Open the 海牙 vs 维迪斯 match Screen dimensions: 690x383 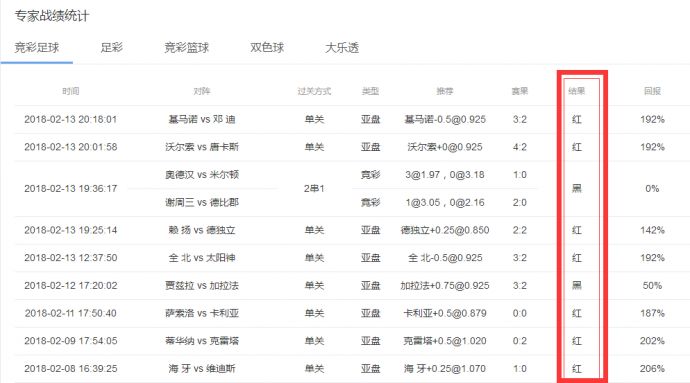(202, 368)
